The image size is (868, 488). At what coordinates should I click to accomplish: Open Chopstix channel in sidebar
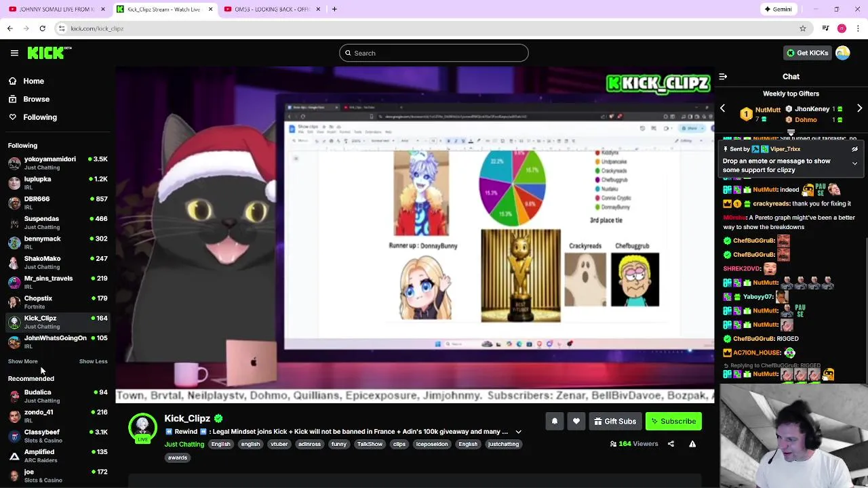tap(58, 302)
